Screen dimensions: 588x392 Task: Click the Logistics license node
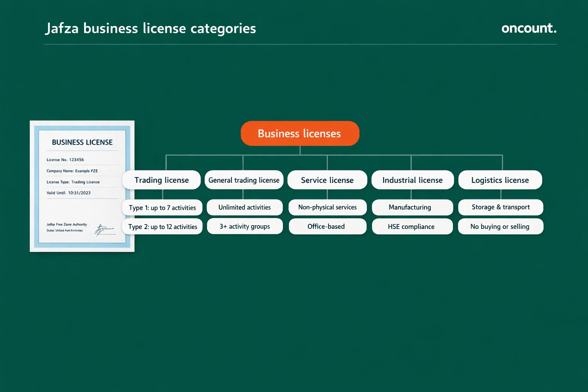point(500,180)
